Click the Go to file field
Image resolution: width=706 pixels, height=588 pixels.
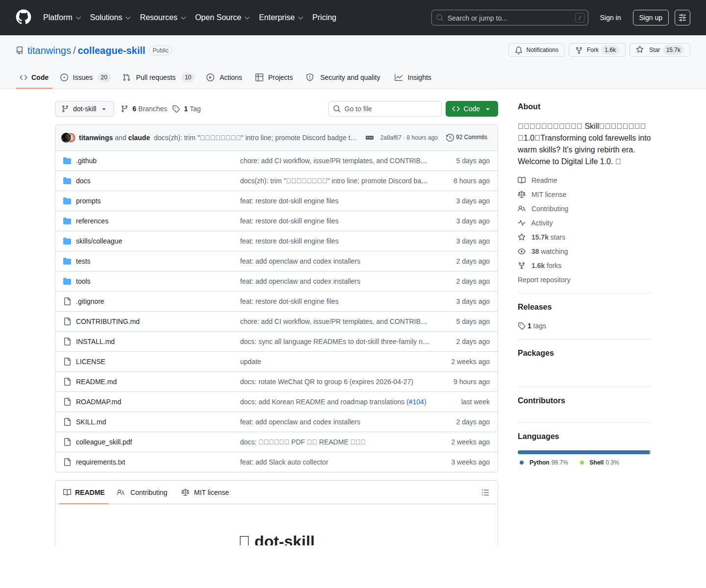coord(385,109)
